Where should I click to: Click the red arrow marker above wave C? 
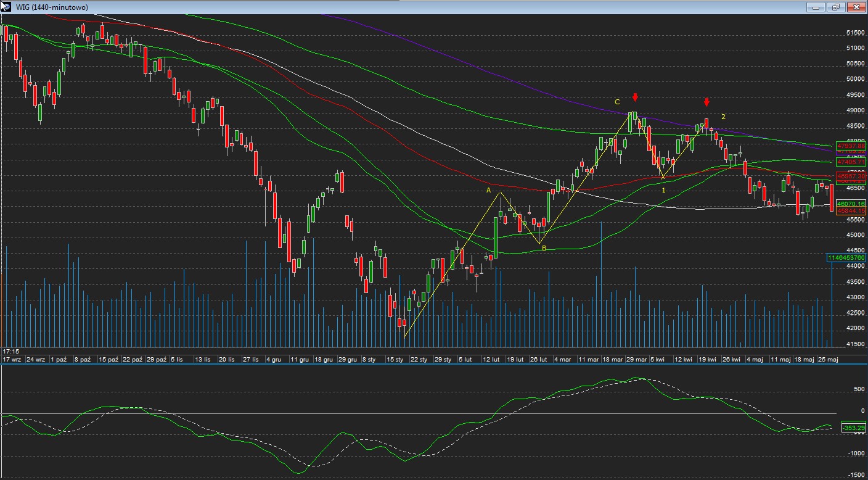click(635, 97)
